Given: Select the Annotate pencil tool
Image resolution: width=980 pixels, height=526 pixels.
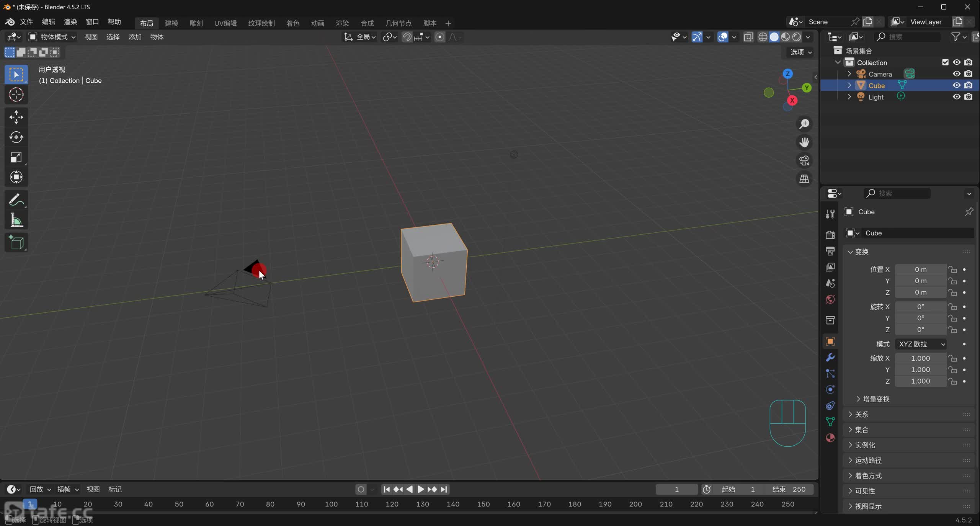Looking at the screenshot, I should point(16,200).
